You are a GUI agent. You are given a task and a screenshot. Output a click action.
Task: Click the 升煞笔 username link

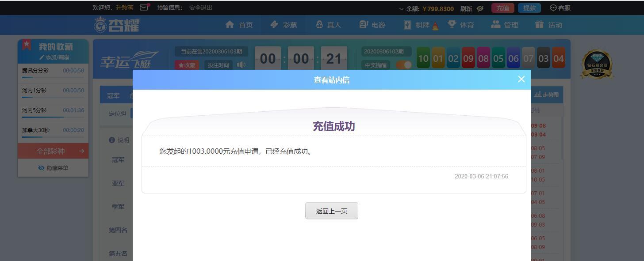pyautogui.click(x=124, y=8)
